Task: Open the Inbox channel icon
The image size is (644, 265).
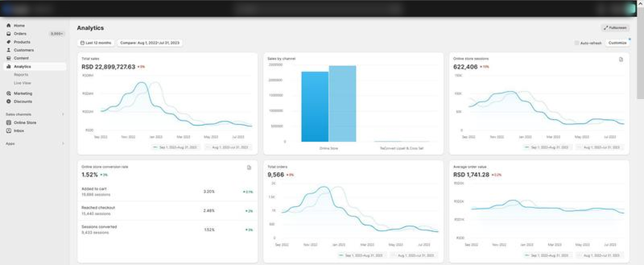Action: (8, 131)
